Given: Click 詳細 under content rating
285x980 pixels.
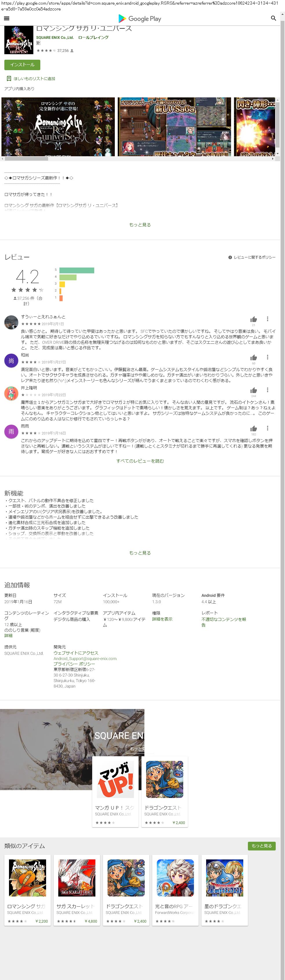Looking at the screenshot, I should point(8,636).
